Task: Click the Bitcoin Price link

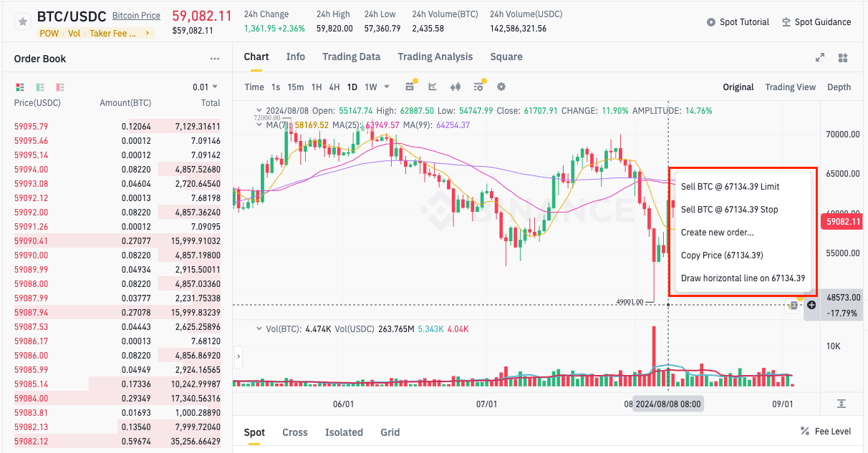Action: click(x=136, y=16)
